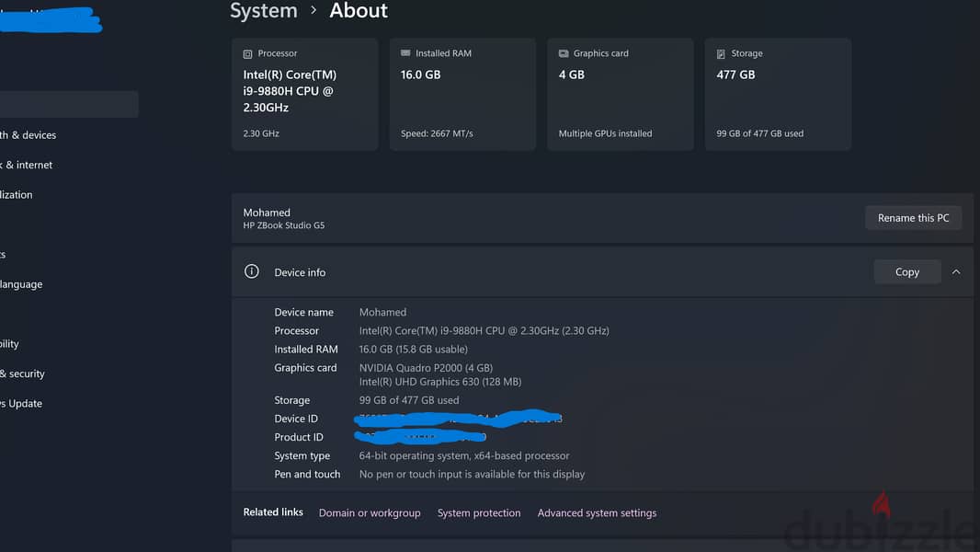Open the Processor summary card
The image size is (980, 552).
point(304,94)
